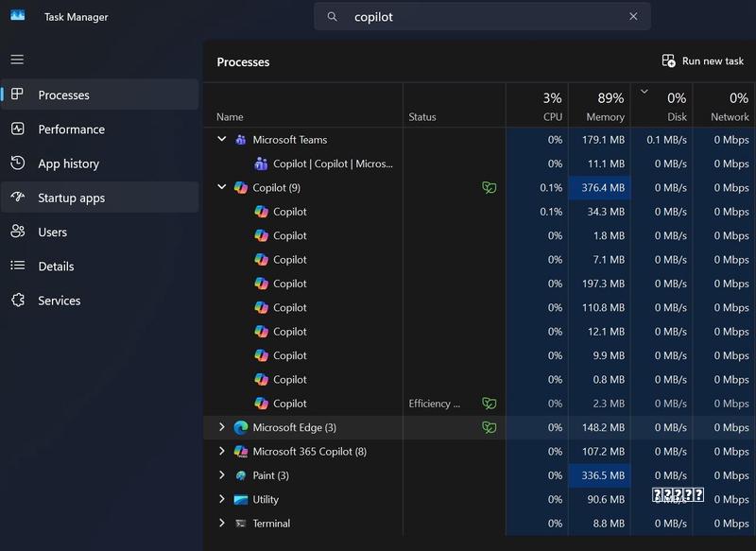Sort processes by Memory column
This screenshot has height=551, width=756.
pyautogui.click(x=599, y=106)
